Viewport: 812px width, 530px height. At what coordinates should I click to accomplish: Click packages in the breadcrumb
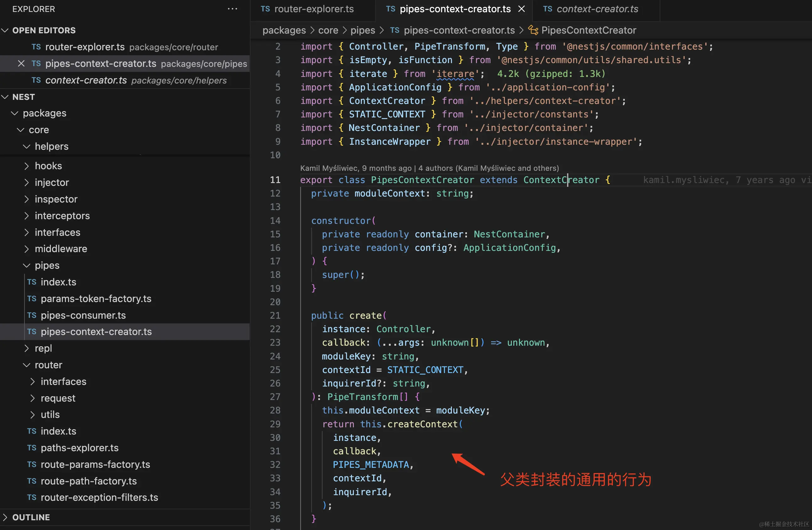click(284, 30)
